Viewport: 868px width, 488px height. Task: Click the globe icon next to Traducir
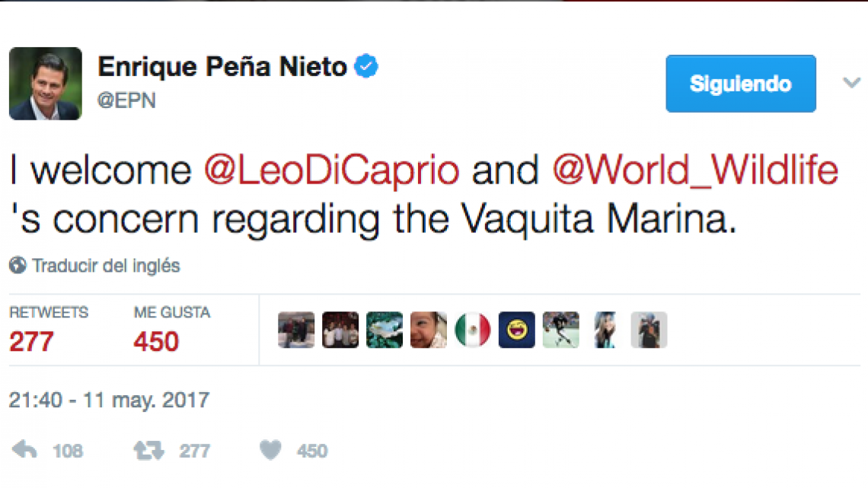point(17,265)
